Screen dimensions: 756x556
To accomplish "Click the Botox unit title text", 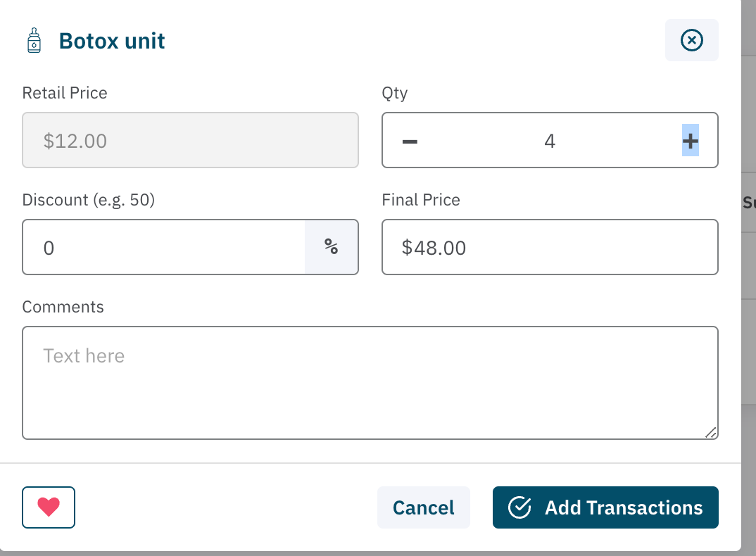I will [112, 41].
